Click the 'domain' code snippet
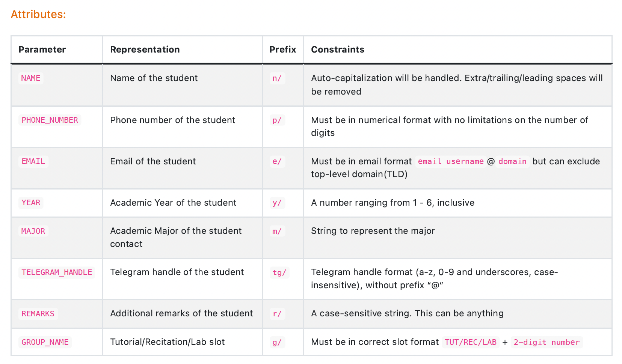 pos(512,161)
